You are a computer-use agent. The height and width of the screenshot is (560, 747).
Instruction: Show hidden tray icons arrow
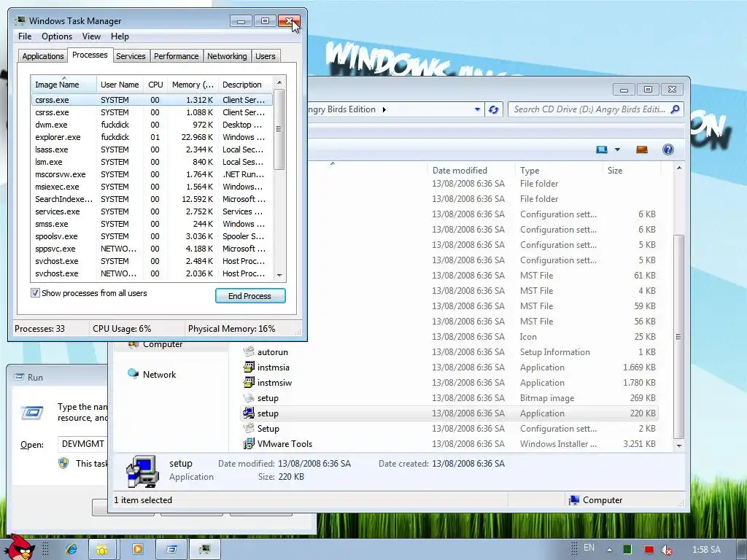tap(609, 550)
